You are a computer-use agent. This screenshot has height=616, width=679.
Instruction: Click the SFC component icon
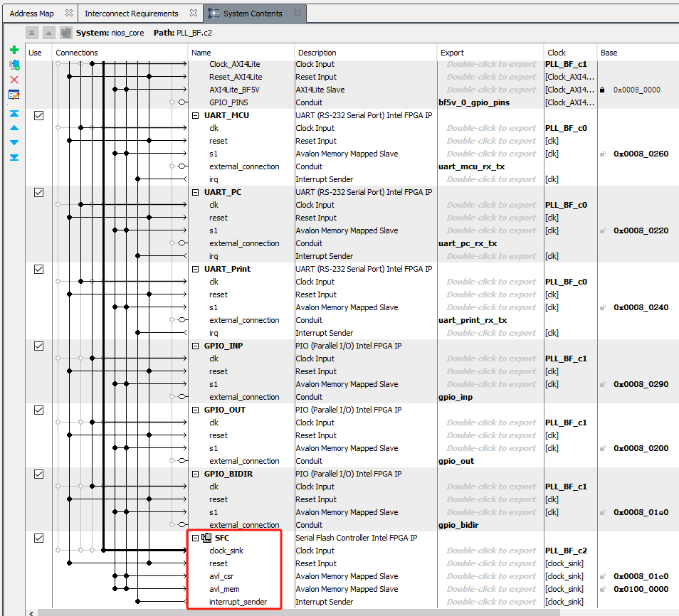tap(206, 538)
